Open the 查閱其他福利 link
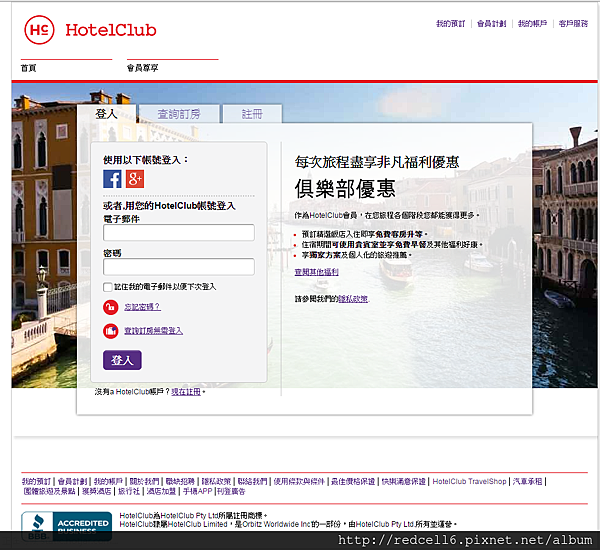The width and height of the screenshot is (600, 550). coord(316,272)
